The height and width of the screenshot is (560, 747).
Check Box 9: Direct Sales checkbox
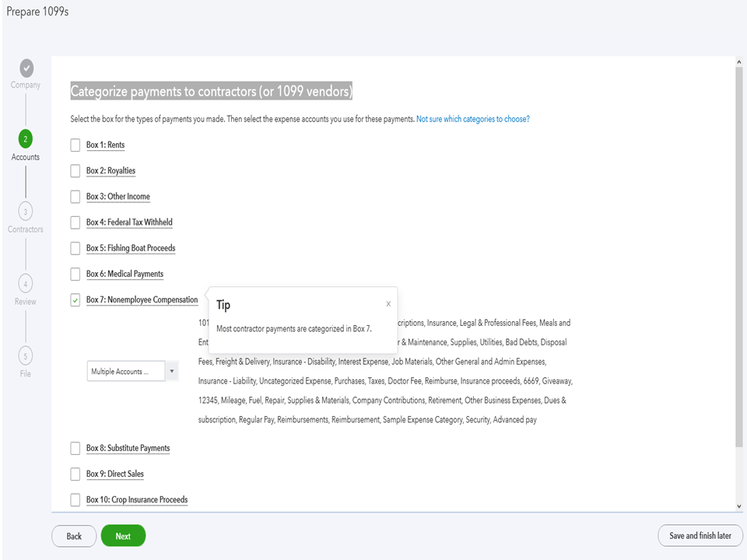[x=75, y=474]
